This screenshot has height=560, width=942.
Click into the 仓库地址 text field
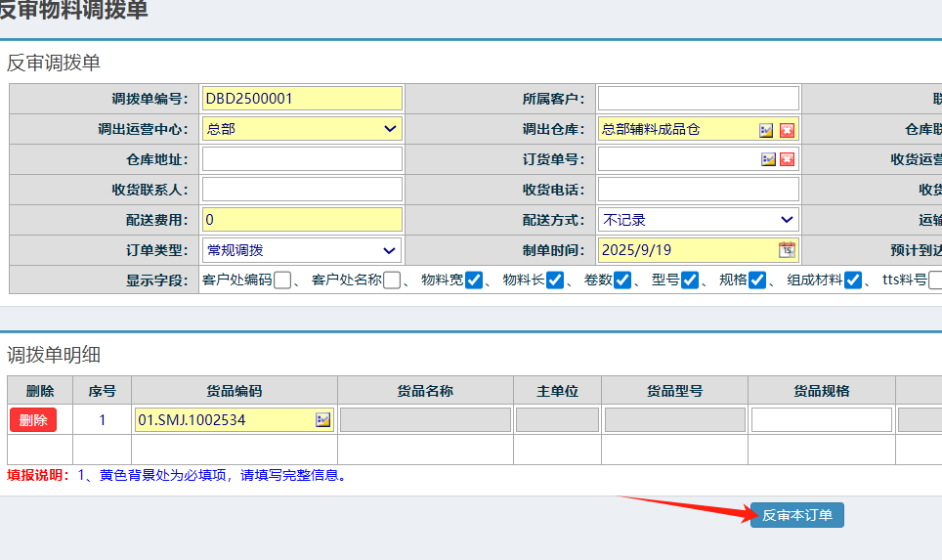coord(302,159)
